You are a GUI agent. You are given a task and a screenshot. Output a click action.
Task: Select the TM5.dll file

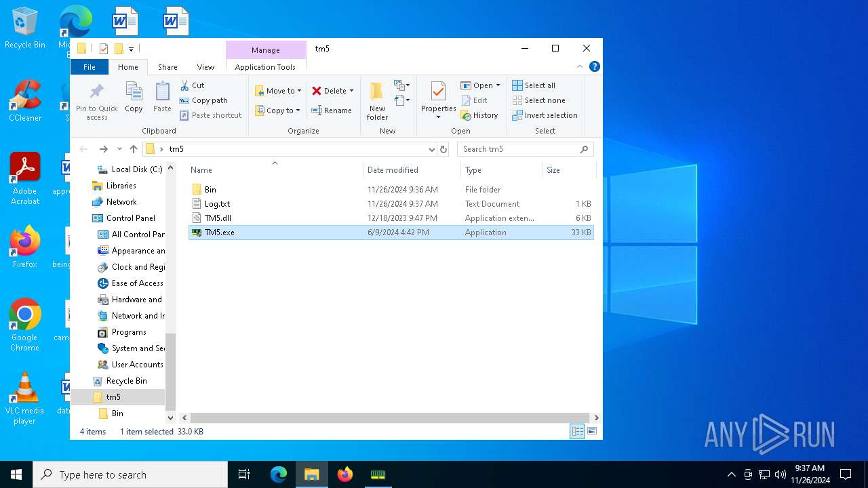coord(391,218)
